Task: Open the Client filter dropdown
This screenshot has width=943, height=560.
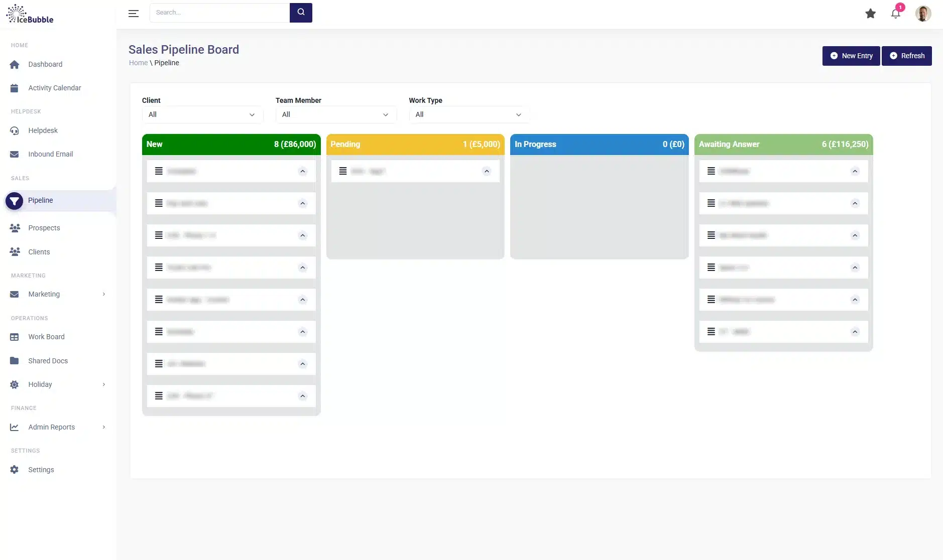Action: [x=202, y=114]
